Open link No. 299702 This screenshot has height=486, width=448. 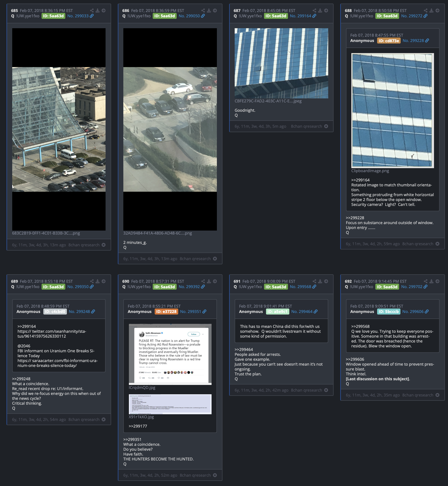click(414, 287)
